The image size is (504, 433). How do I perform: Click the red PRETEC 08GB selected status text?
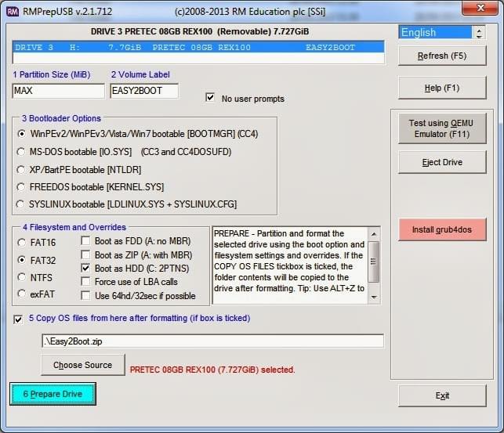click(x=212, y=370)
